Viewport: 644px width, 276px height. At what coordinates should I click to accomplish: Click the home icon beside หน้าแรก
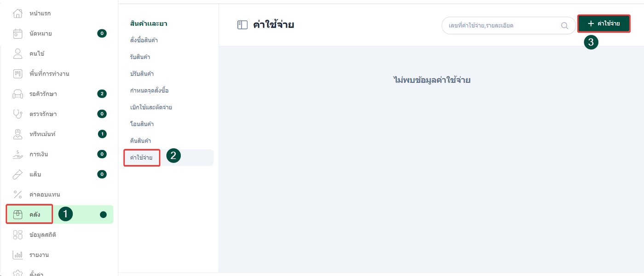[18, 13]
